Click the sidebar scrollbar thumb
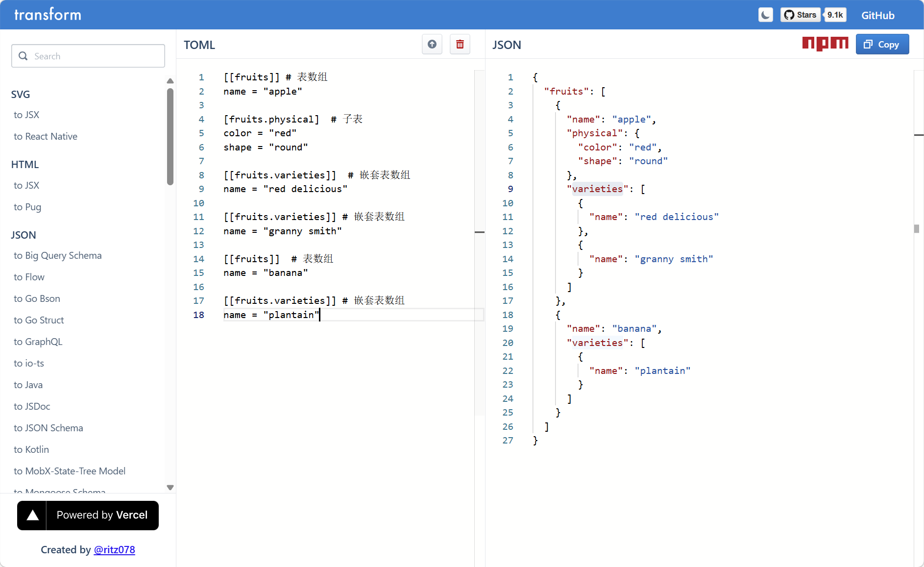The image size is (924, 567). 170,136
